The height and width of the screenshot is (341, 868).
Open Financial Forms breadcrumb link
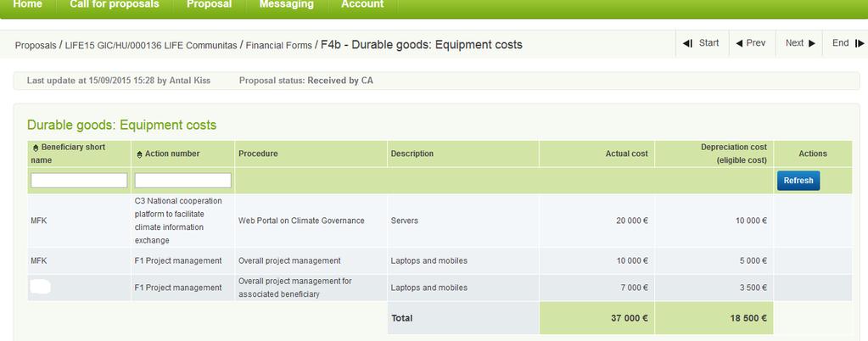click(x=278, y=46)
